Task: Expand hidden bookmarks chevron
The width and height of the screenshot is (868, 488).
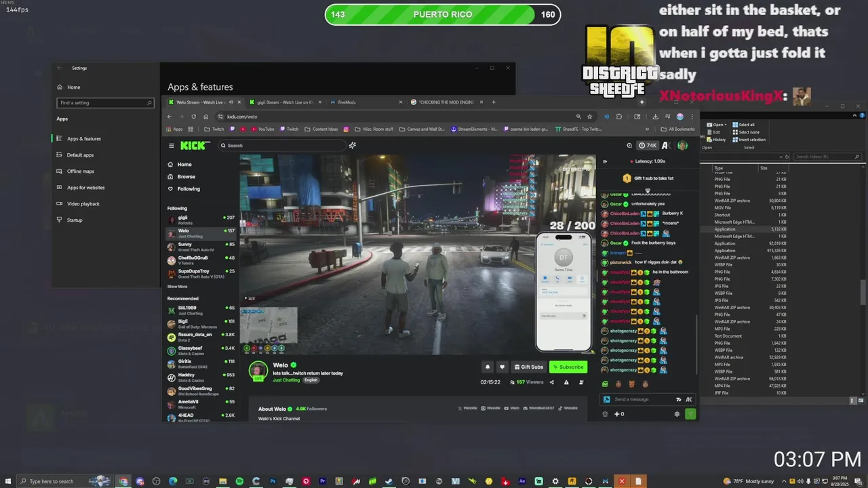Action: (x=647, y=129)
